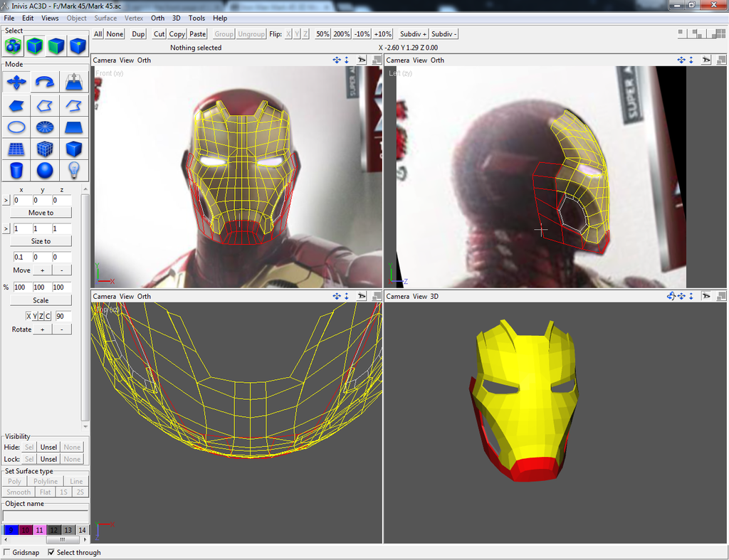The width and height of the screenshot is (729, 560).
Task: Choose the Cylinder tool
Action: point(16,170)
